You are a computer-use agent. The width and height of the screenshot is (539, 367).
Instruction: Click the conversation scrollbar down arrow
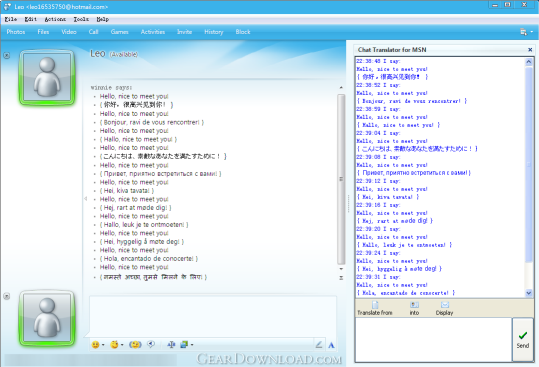(341, 269)
